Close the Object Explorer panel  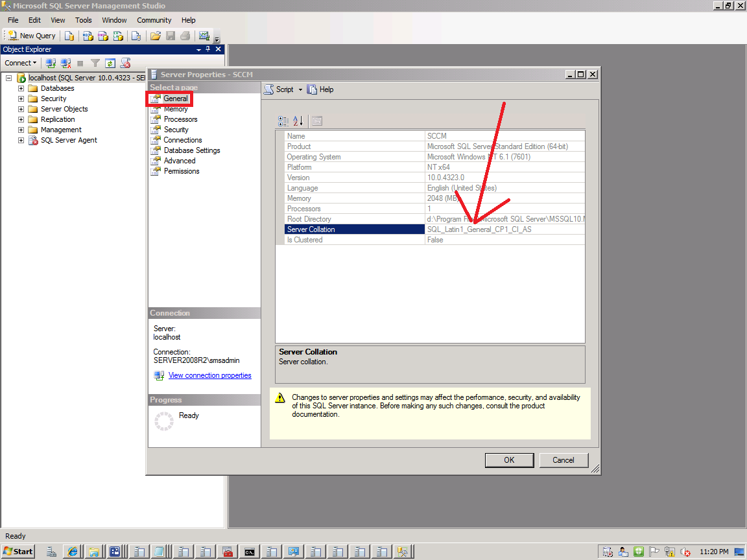218,49
